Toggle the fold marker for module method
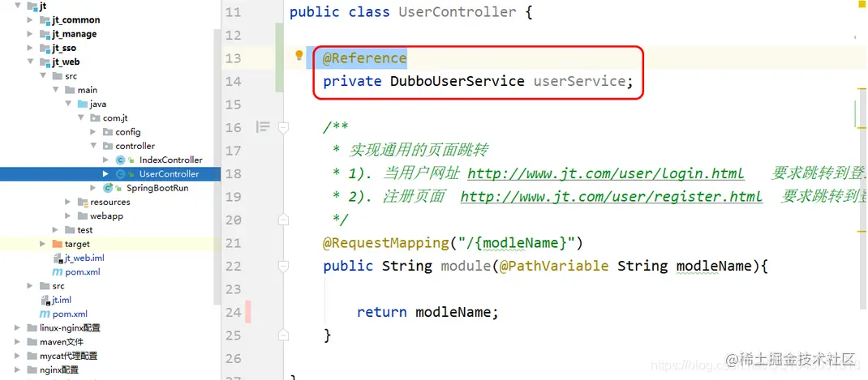 pos(283,266)
